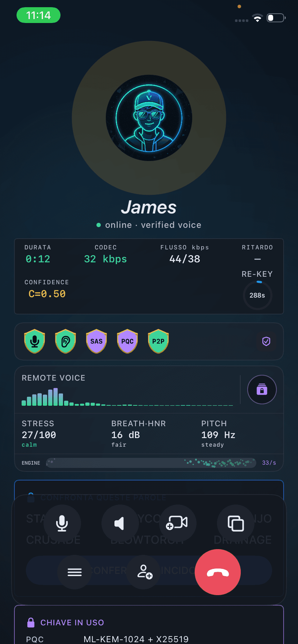Tap the purple lock button beside Remote Voice
Screen dimensions: 298x644
[262, 390]
